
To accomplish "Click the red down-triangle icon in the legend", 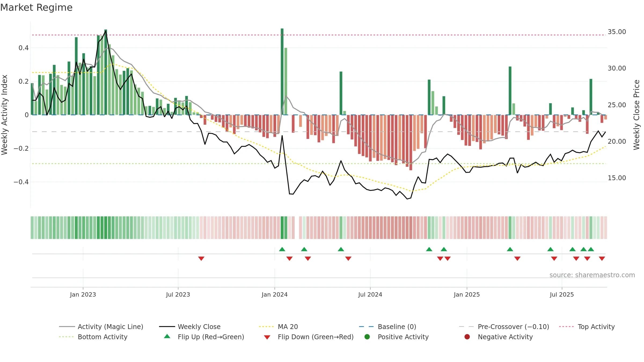I will pos(267,337).
